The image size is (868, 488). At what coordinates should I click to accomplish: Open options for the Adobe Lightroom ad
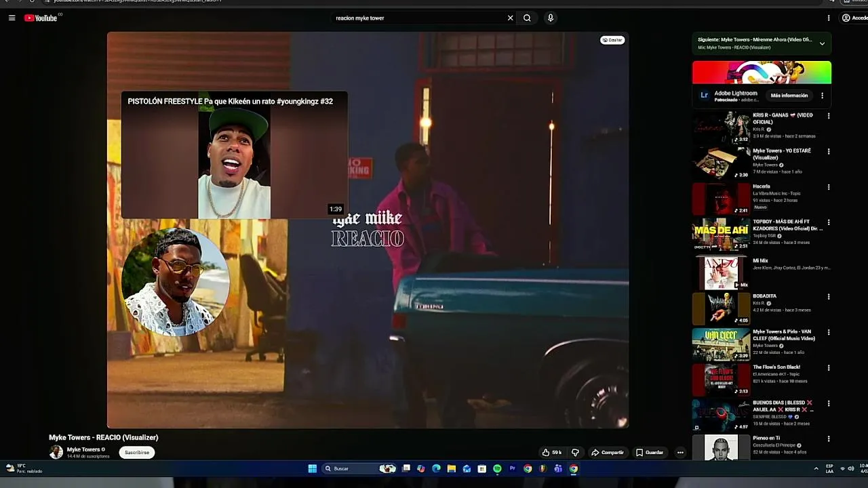822,96
